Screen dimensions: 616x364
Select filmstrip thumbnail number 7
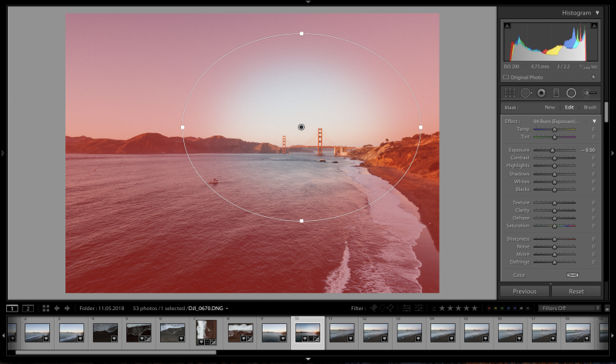coord(206,332)
